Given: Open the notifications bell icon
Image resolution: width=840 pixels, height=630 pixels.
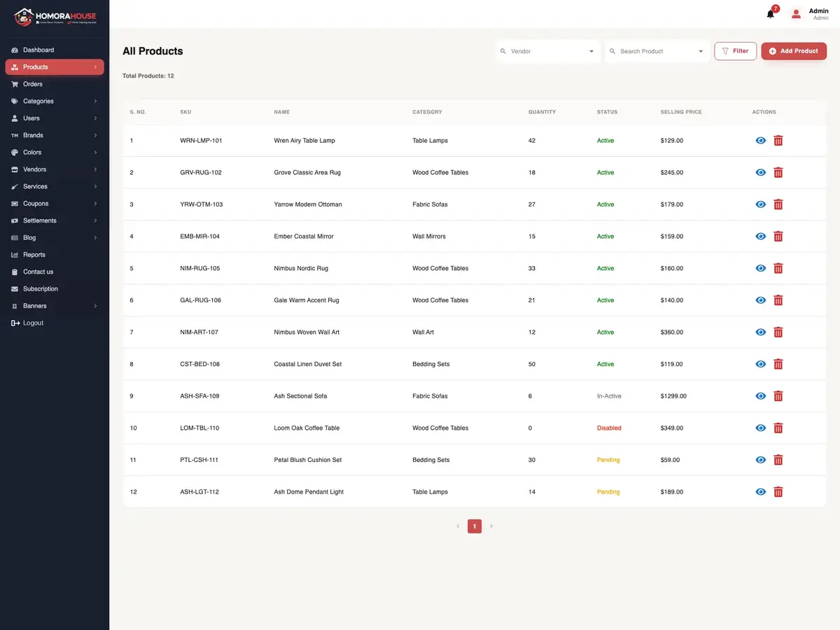Looking at the screenshot, I should click(770, 14).
